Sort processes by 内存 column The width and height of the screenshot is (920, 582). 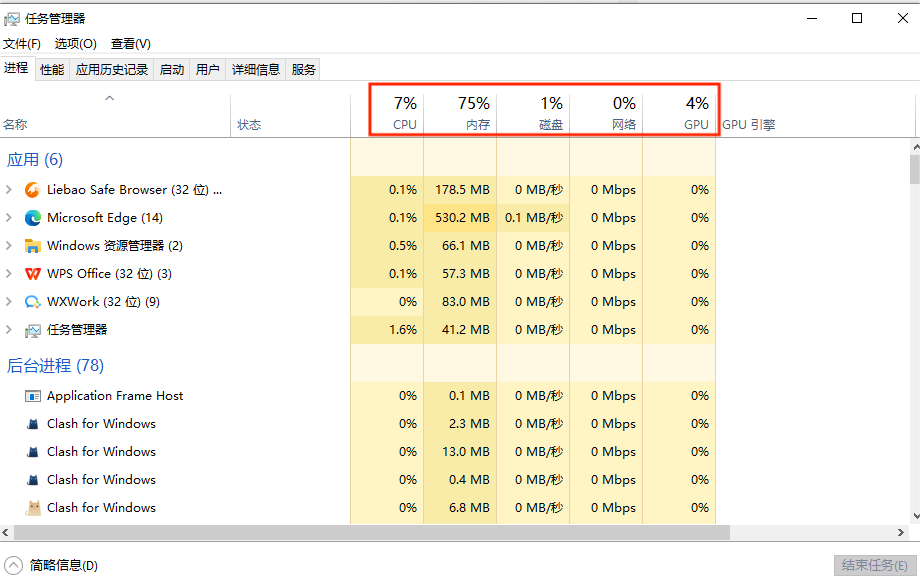click(x=460, y=113)
